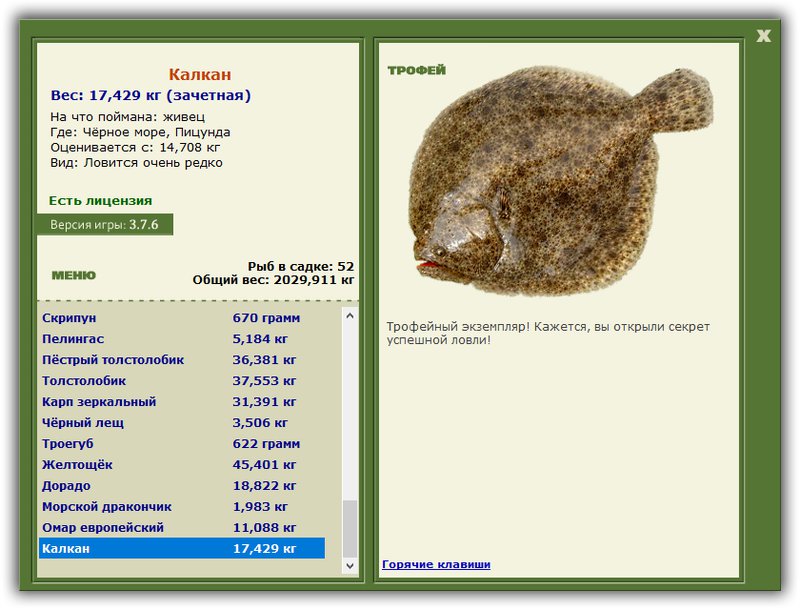
Task: Select Желтощёк 45,401 кг entry
Action: click(x=182, y=465)
